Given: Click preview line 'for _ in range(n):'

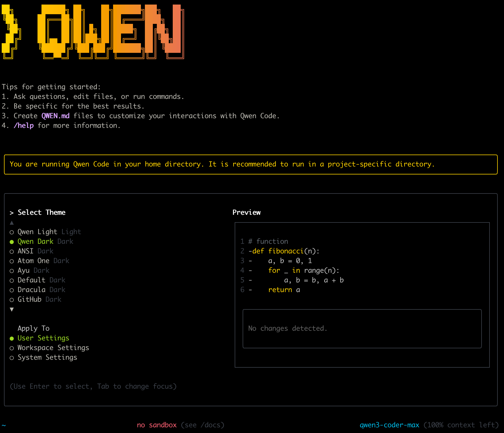Looking at the screenshot, I should pyautogui.click(x=304, y=270).
